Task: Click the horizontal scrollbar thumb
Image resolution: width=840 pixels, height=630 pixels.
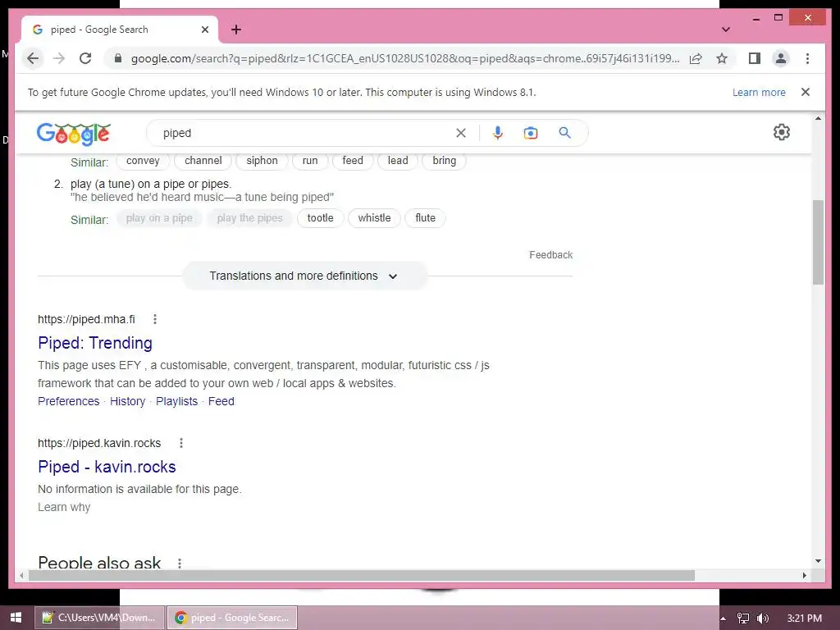Action: pos(362,575)
